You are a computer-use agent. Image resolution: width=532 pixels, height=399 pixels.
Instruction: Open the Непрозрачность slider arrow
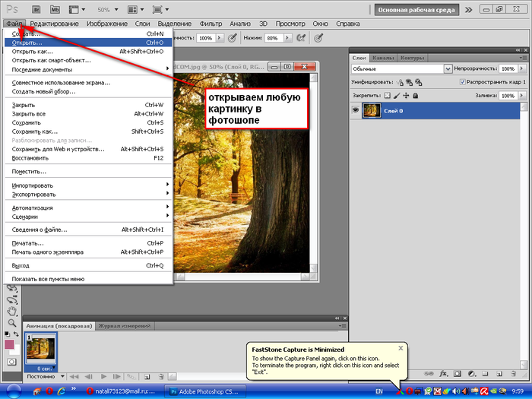(522, 68)
